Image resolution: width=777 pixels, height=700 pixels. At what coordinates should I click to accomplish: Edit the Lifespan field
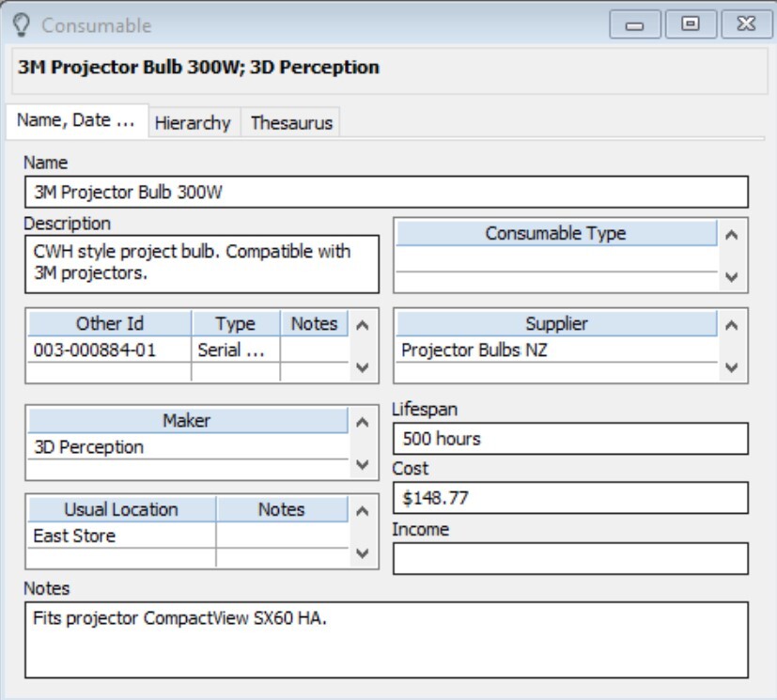click(x=570, y=439)
